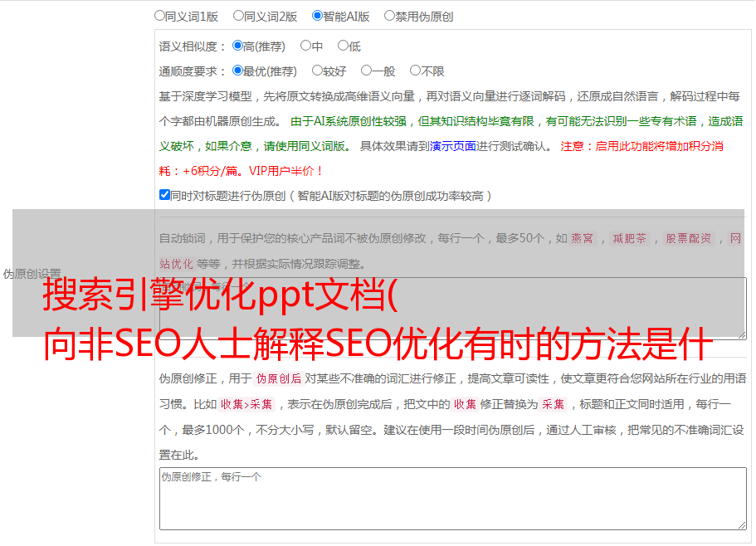Select the 同义词2版 radio option
Screen dimensions: 756x546
(238, 16)
